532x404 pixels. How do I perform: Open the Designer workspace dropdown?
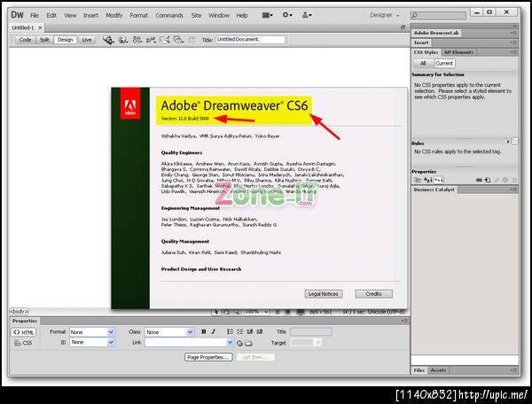[385, 15]
